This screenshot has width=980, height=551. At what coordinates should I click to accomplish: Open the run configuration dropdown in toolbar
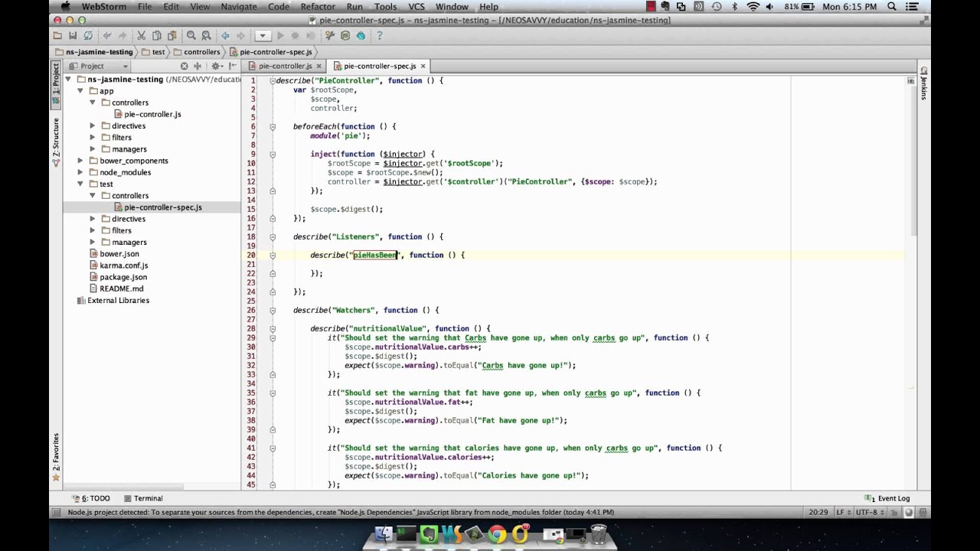tap(262, 36)
